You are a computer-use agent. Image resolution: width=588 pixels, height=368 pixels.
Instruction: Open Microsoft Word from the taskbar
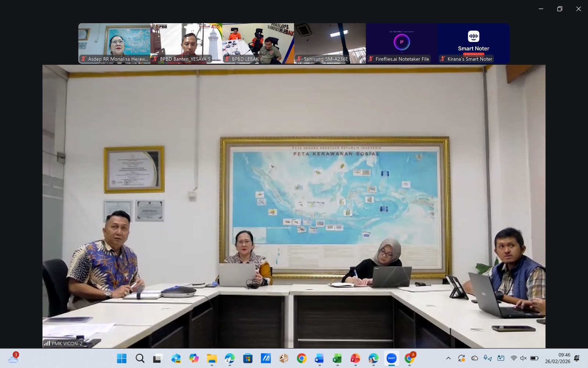319,358
